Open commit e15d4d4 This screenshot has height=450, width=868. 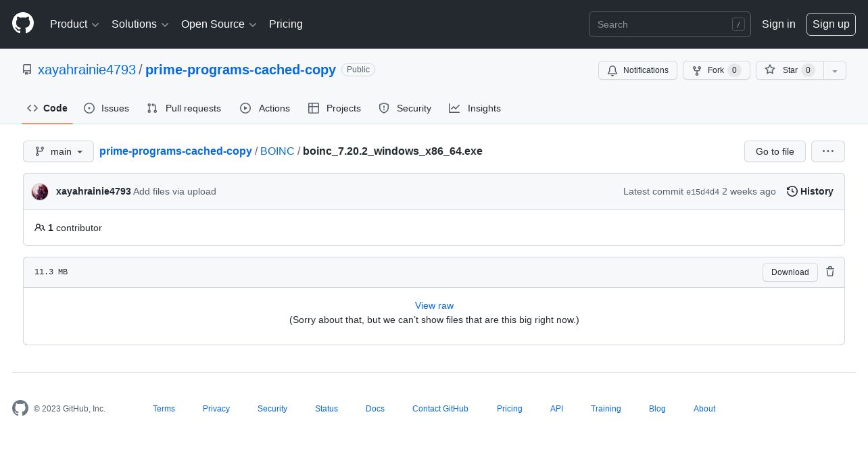pyautogui.click(x=702, y=192)
